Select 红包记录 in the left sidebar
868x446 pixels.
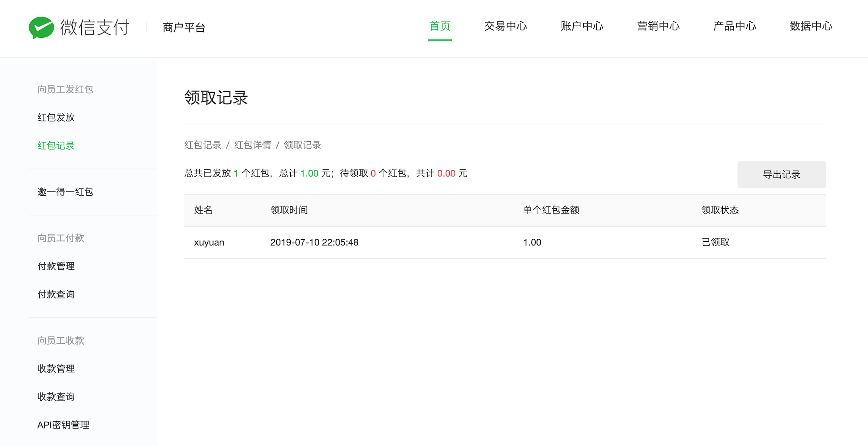(56, 146)
